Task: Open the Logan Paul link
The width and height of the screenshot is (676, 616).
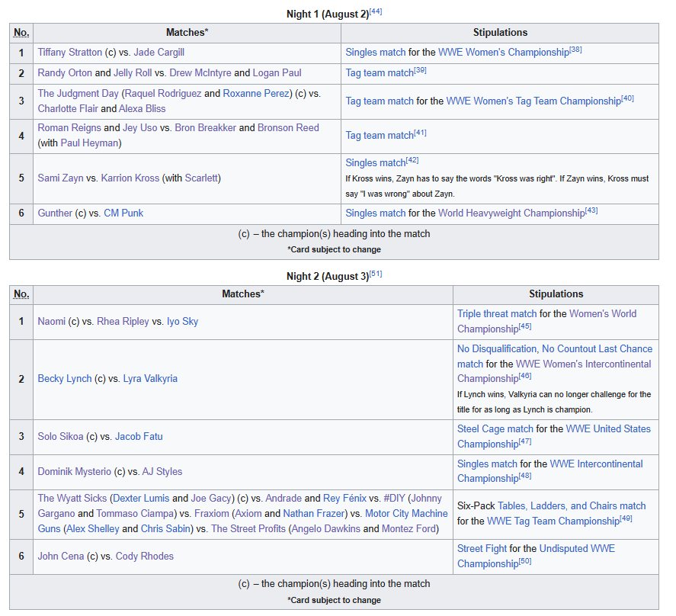Action: point(277,73)
